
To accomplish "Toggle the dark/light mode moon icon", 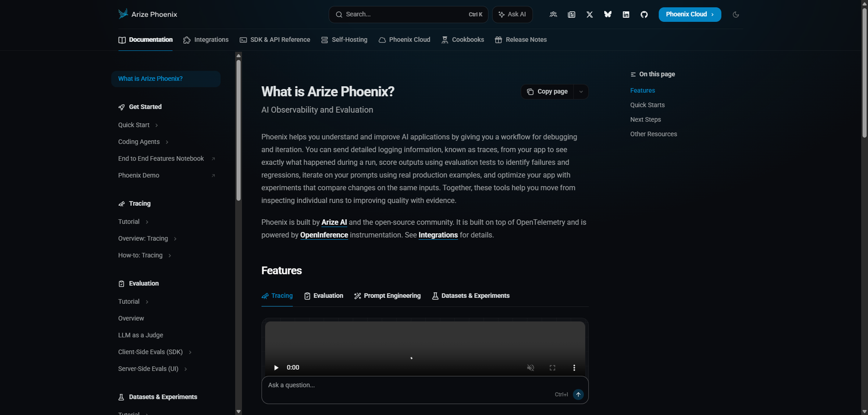I will tap(736, 15).
